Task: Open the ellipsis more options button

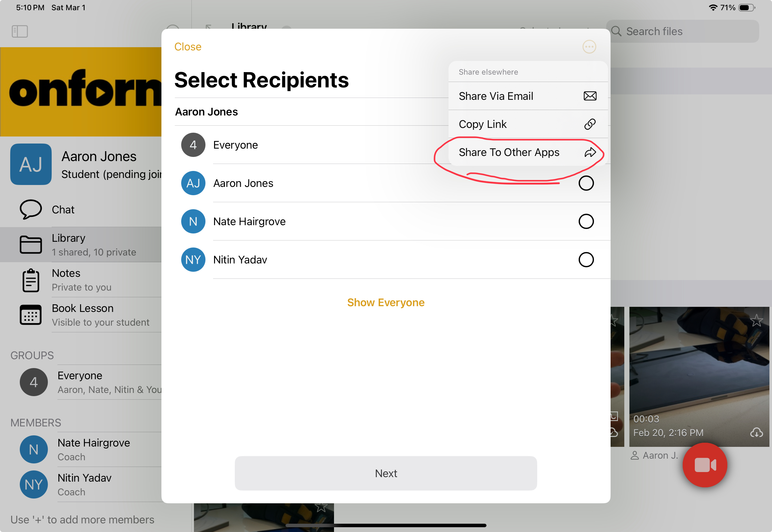Action: pos(589,47)
